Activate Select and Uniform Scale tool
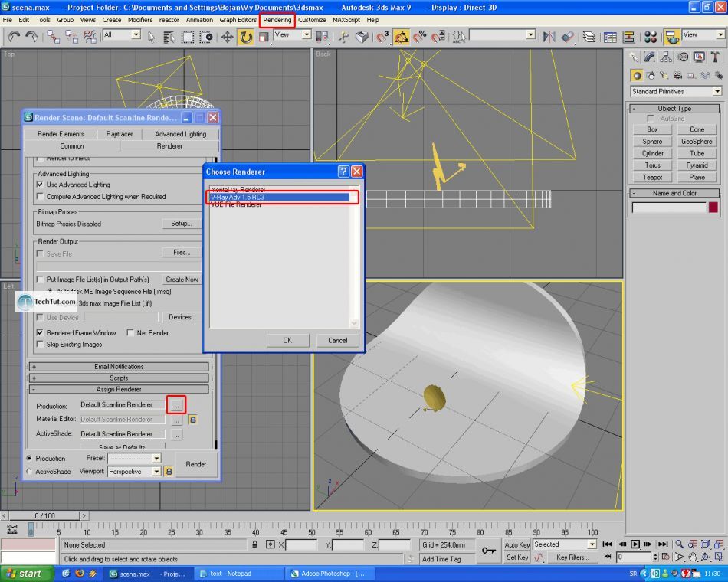This screenshot has width=728, height=582. (264, 37)
